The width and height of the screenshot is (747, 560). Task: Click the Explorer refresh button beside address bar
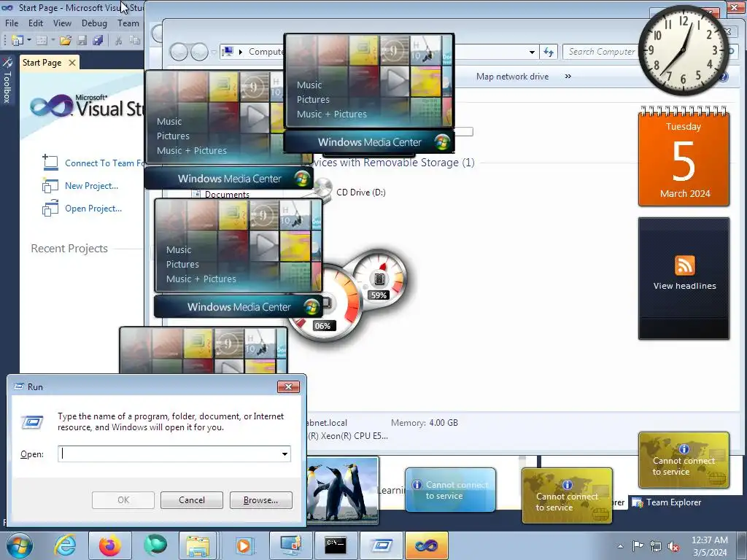pyautogui.click(x=549, y=52)
